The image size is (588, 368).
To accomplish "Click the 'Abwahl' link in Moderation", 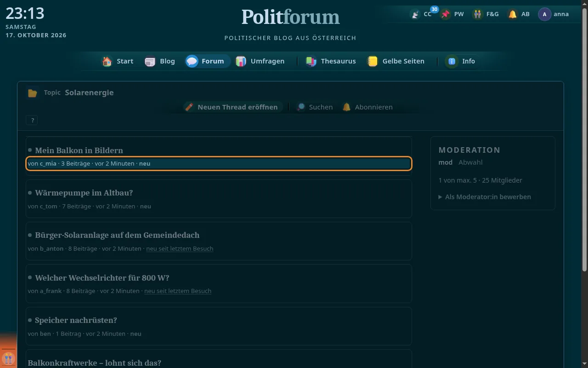I will coord(470,162).
